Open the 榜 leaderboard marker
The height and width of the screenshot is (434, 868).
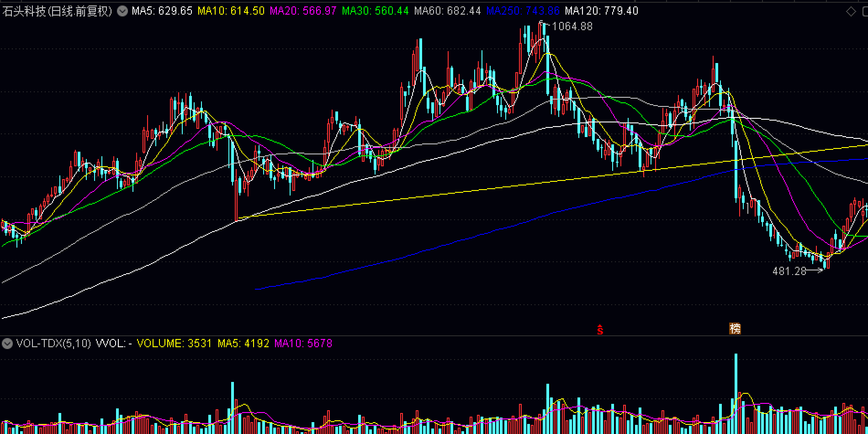[x=735, y=328]
